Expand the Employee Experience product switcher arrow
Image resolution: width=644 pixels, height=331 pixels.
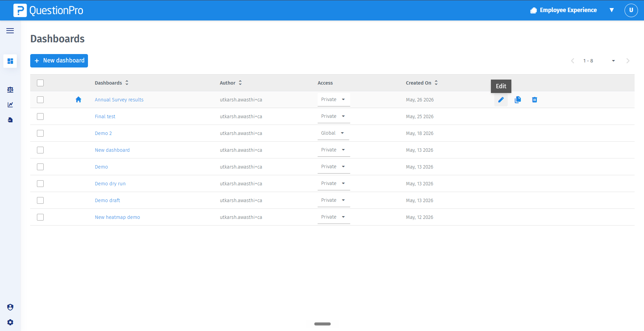click(611, 10)
